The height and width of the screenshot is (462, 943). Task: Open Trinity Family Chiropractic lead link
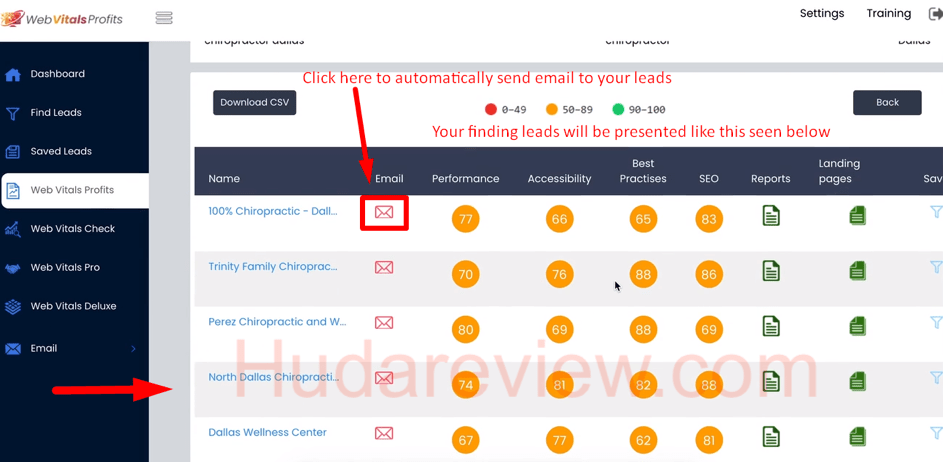273,266
